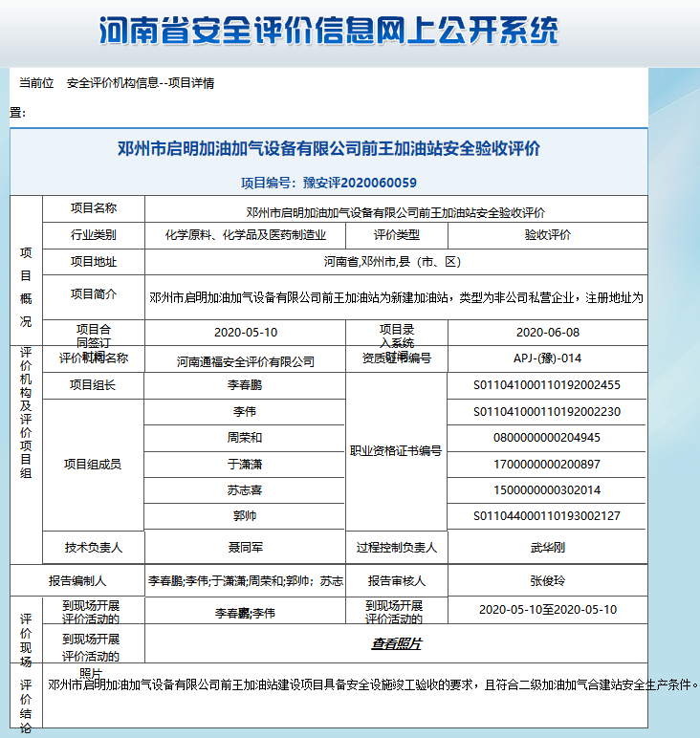Click certificate number 1500000000302014
This screenshot has height=738, width=700.
tap(547, 490)
